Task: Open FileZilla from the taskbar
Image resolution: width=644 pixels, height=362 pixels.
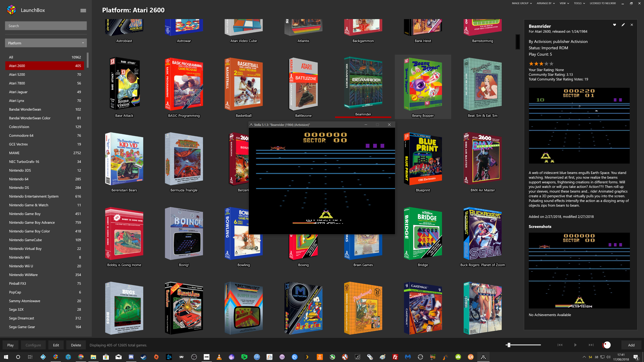Action: (395, 357)
